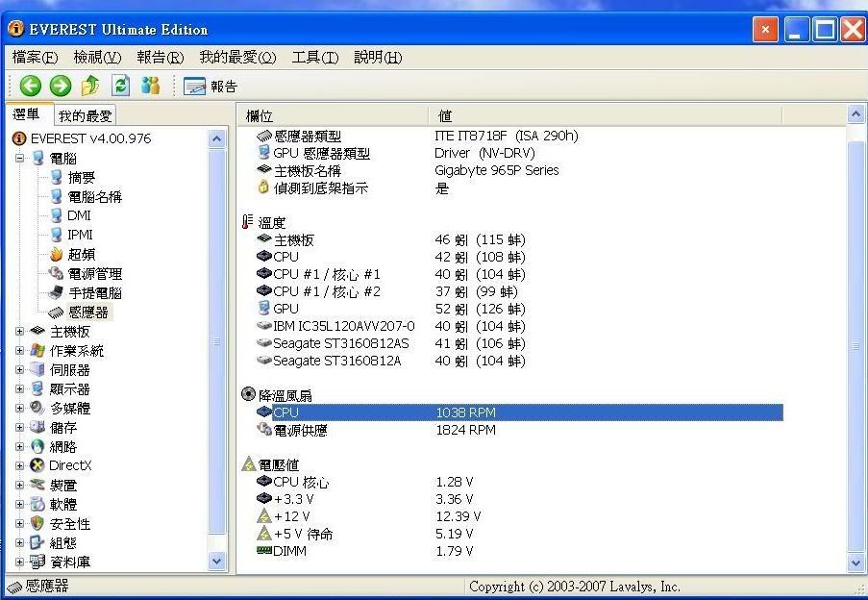Select the EVEREST v4.00.976 root node

(90, 138)
